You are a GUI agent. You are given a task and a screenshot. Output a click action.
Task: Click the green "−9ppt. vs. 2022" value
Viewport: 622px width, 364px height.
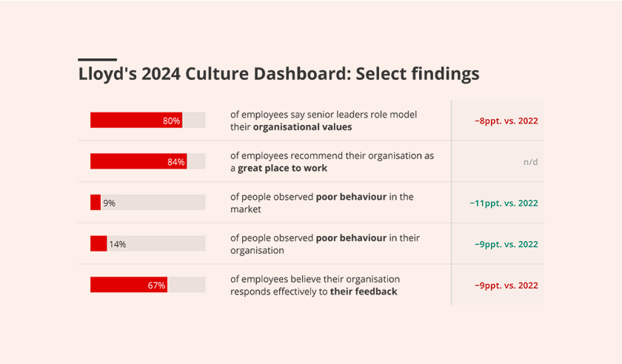pyautogui.click(x=506, y=244)
